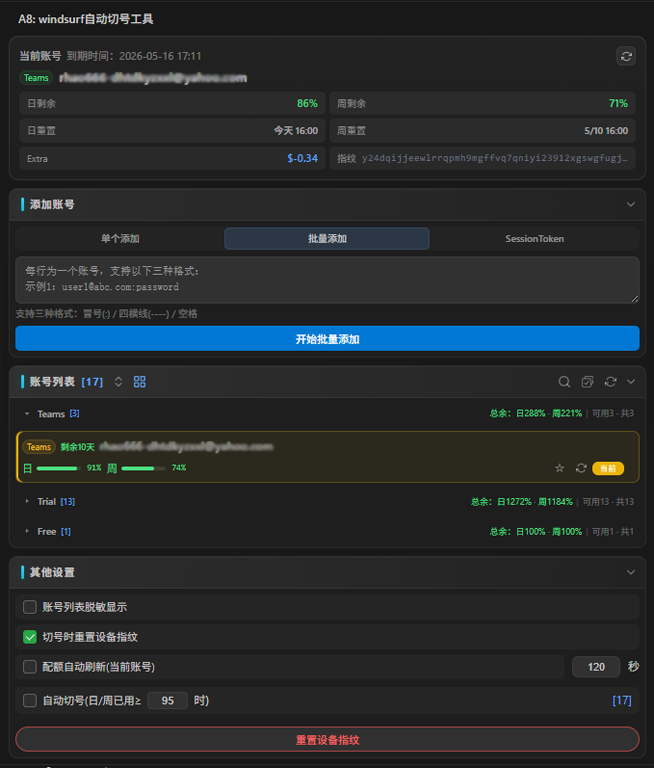
Task: Expand the Free group
Action: (x=27, y=531)
